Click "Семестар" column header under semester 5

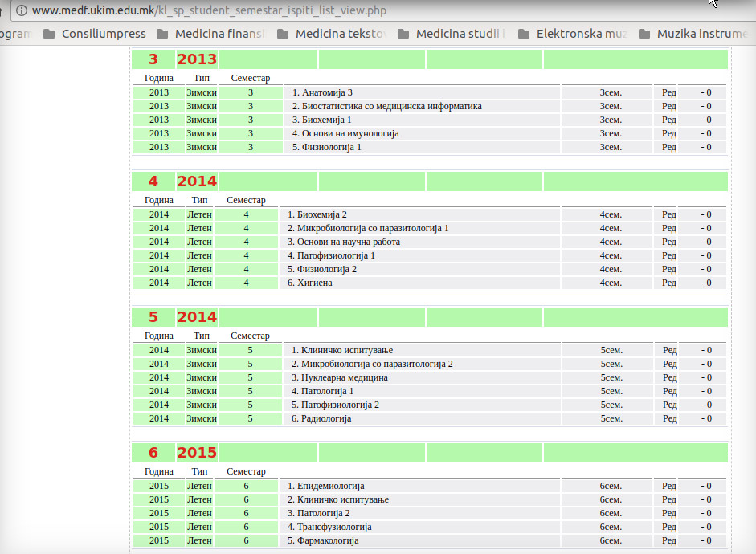(250, 336)
